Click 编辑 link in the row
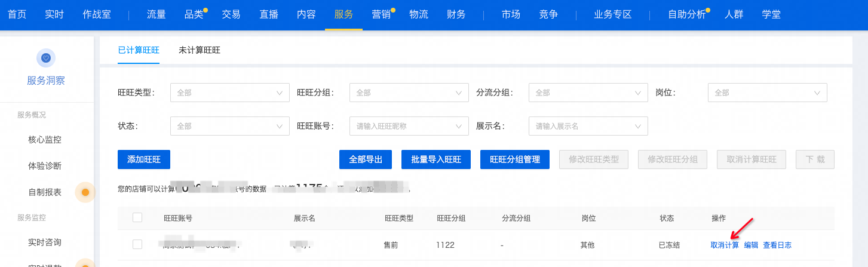Viewport: 868px width, 267px height. pyautogui.click(x=751, y=245)
